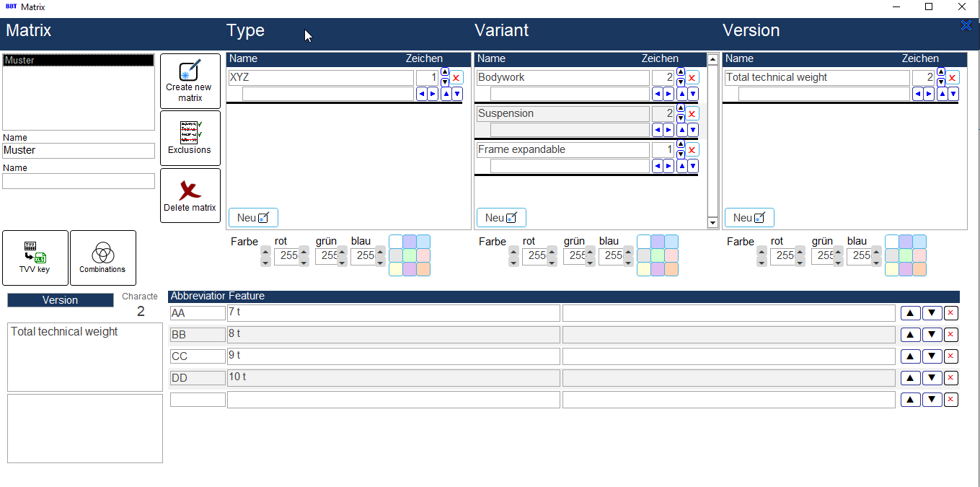Remove the CC 9 t feature row
Image resolution: width=980 pixels, height=487 pixels.
tap(951, 356)
